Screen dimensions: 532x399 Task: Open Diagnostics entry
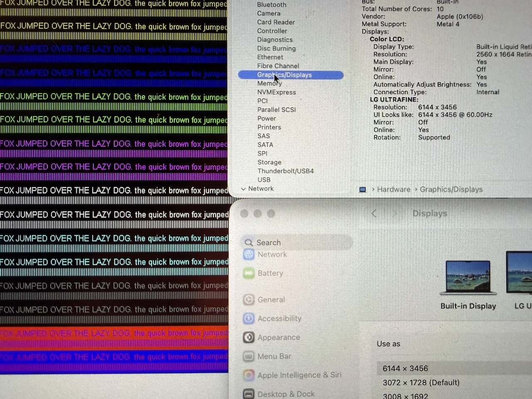coord(275,39)
